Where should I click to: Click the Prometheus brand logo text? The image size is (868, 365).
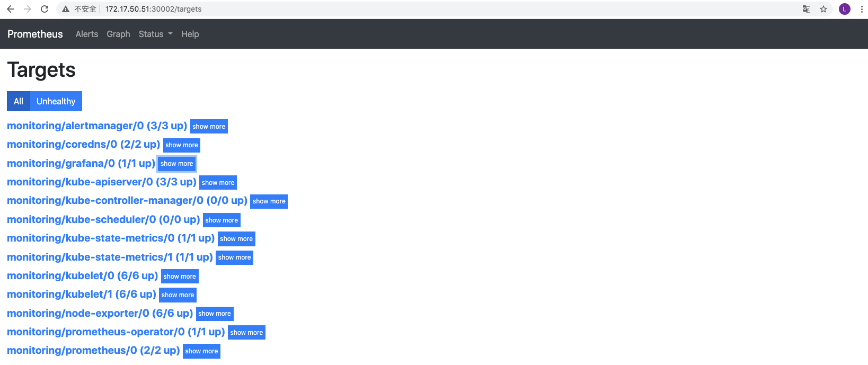pos(35,34)
